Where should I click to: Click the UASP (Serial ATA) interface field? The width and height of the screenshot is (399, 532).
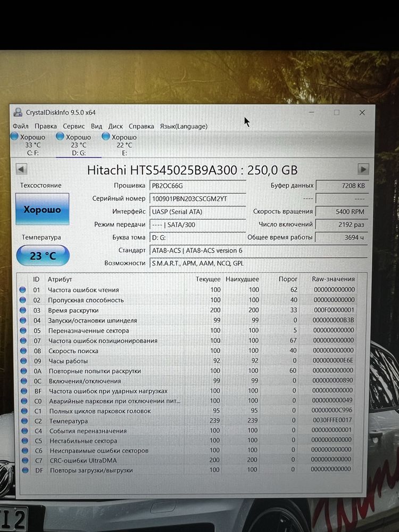click(197, 211)
